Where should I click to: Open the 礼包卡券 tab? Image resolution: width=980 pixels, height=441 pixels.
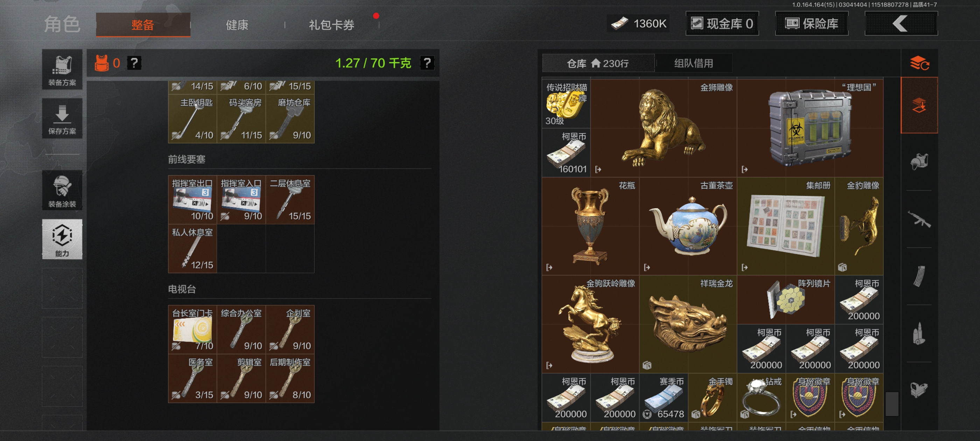coord(331,25)
